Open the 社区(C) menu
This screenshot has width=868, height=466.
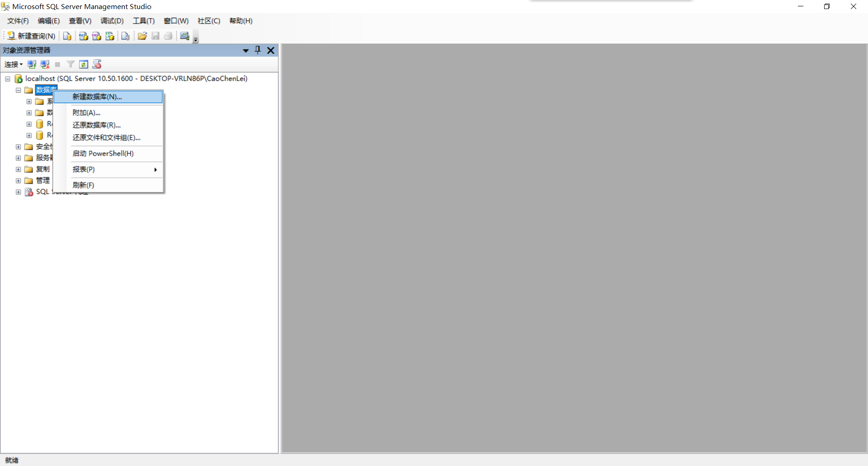pyautogui.click(x=209, y=21)
